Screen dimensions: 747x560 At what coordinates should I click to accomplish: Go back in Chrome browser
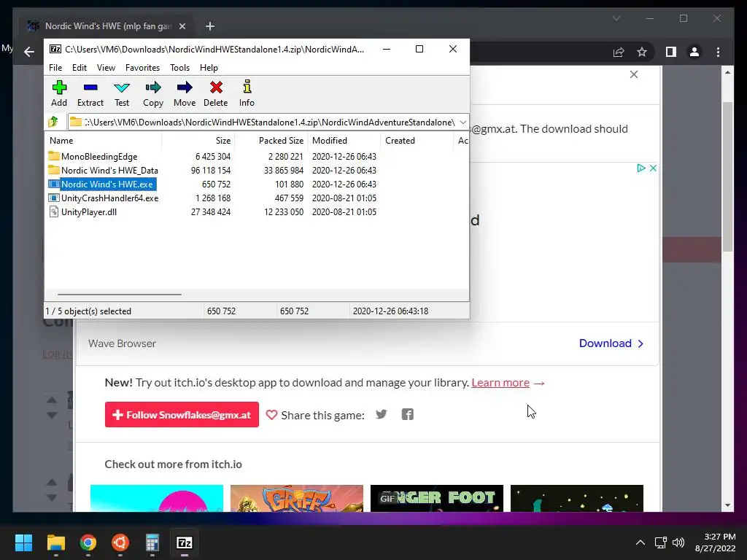click(x=29, y=52)
